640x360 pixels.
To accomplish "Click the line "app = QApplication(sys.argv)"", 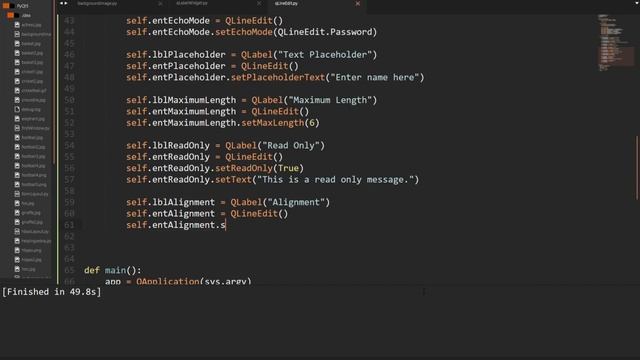I will pos(178,281).
